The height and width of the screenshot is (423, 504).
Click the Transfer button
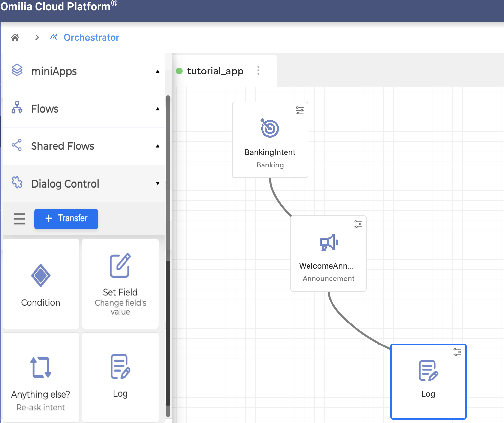click(x=66, y=219)
